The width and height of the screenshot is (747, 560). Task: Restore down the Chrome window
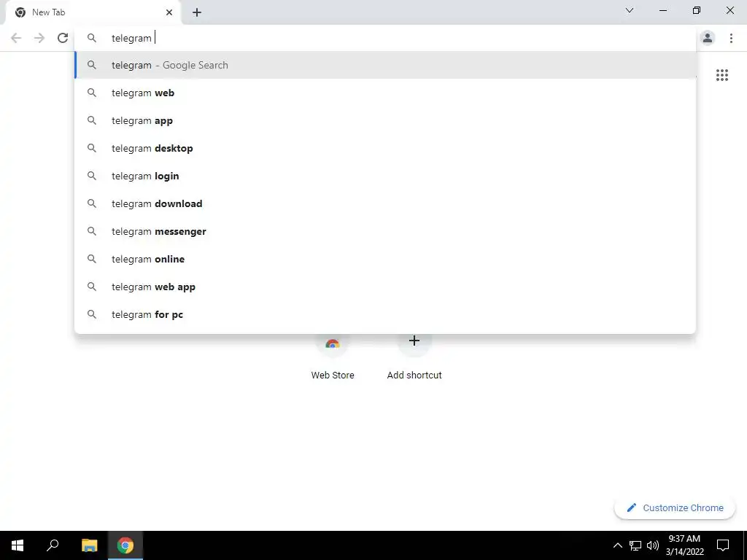click(697, 10)
